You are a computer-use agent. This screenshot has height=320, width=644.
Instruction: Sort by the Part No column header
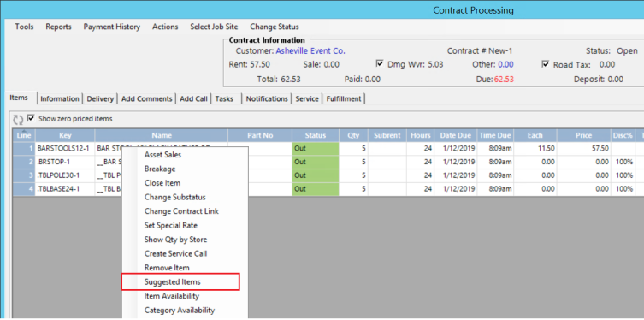(x=260, y=135)
